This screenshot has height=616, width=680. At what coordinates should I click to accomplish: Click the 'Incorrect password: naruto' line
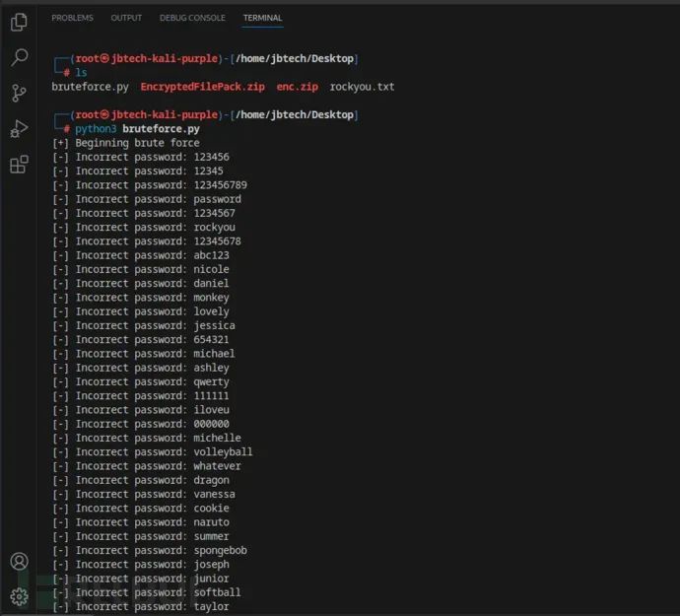click(x=141, y=522)
